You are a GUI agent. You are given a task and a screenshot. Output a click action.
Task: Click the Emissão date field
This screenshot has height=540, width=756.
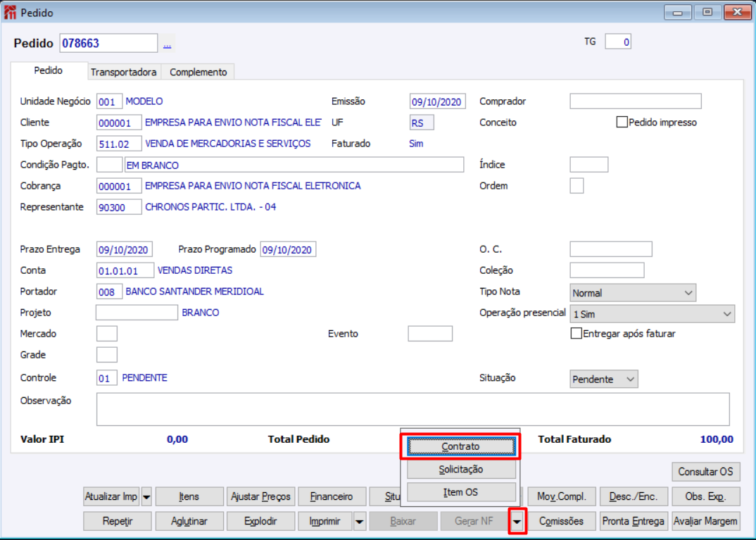(438, 101)
